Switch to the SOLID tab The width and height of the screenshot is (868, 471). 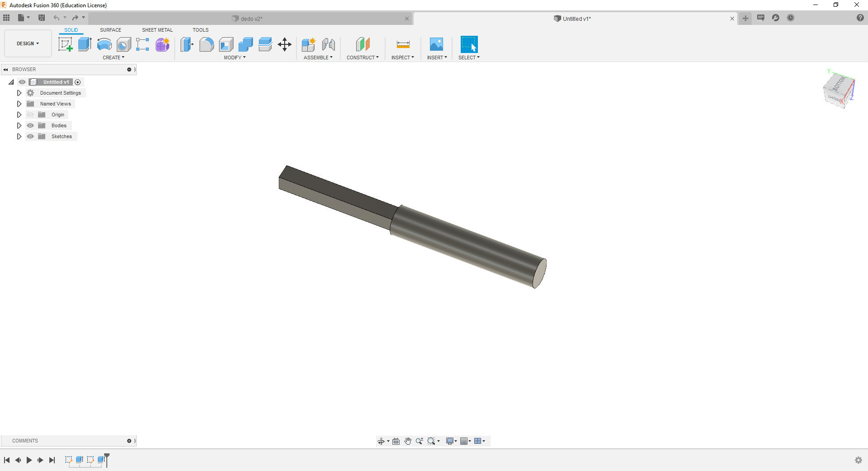pos(71,30)
